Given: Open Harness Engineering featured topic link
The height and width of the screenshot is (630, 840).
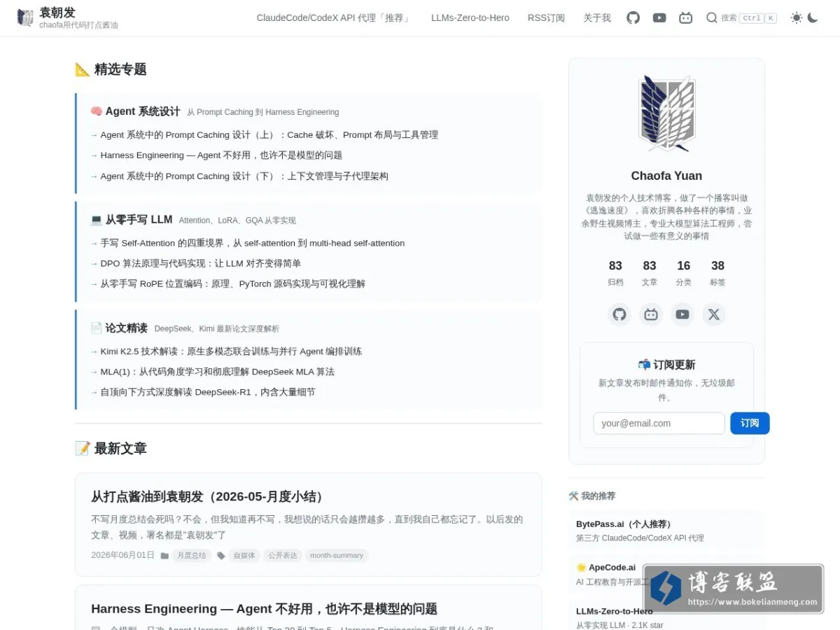Looking at the screenshot, I should pyautogui.click(x=221, y=155).
